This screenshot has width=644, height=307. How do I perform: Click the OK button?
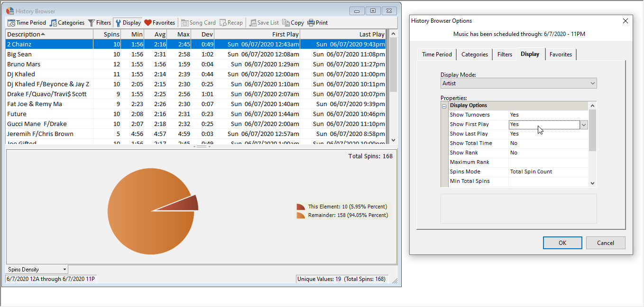pos(562,243)
